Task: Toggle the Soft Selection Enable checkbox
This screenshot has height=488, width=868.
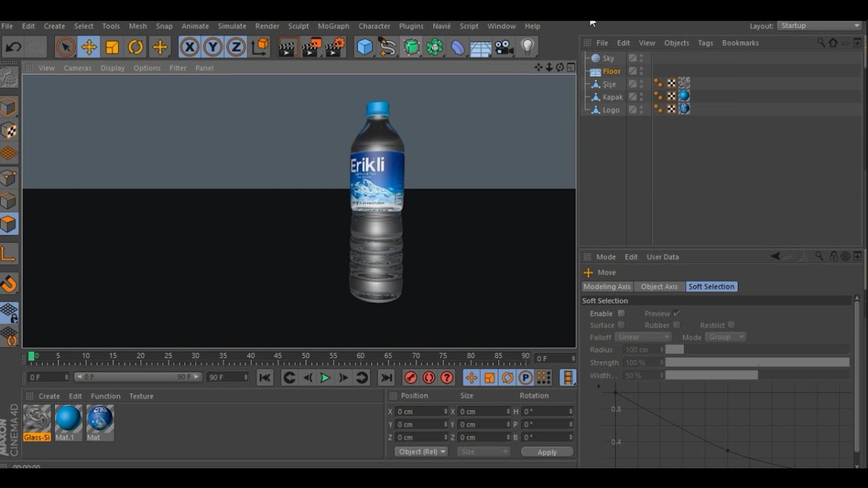Action: coord(620,313)
